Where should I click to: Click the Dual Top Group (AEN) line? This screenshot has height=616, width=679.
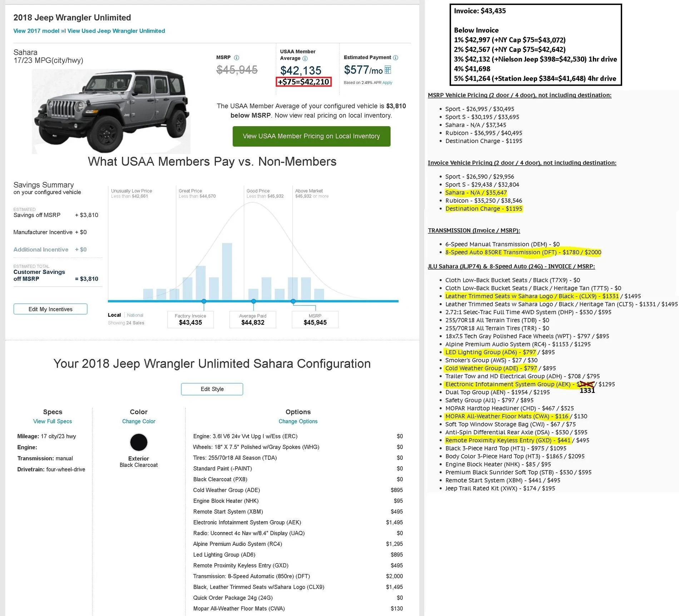click(497, 392)
